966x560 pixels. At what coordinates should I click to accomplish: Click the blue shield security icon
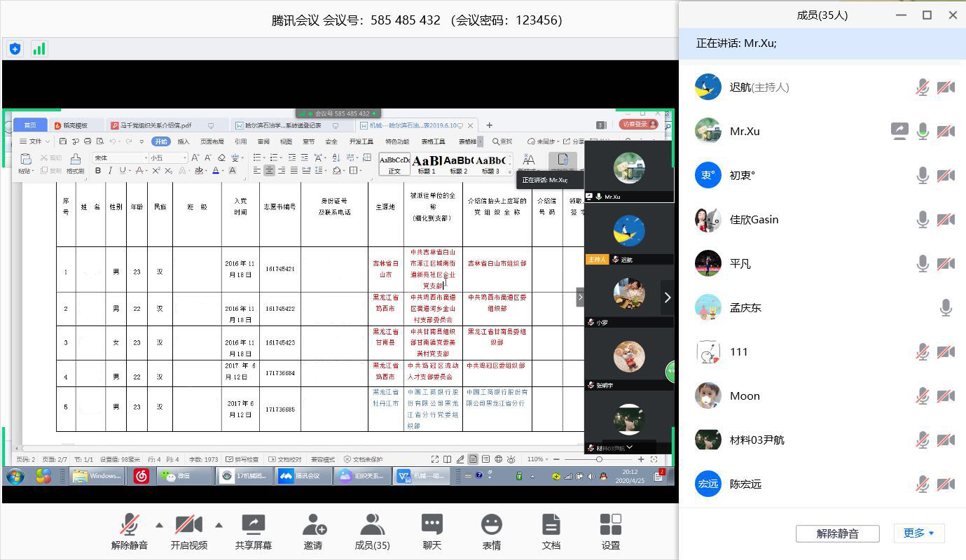point(15,49)
